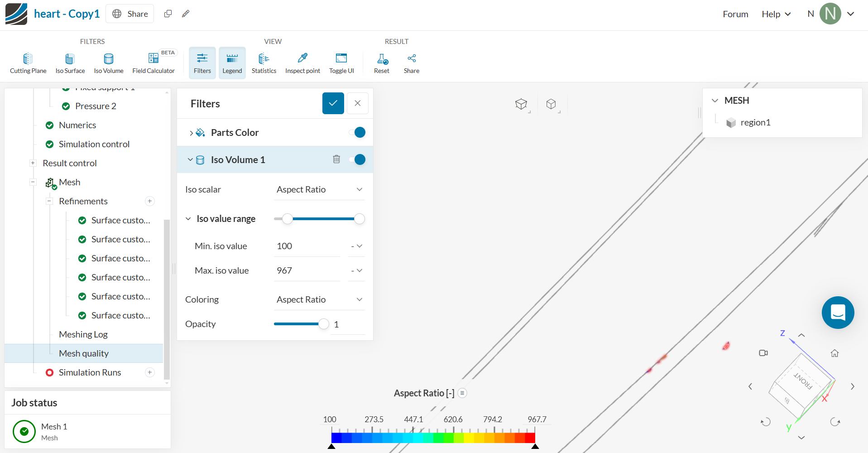868x453 pixels.
Task: Collapse the Iso value range section
Action: [x=188, y=219]
